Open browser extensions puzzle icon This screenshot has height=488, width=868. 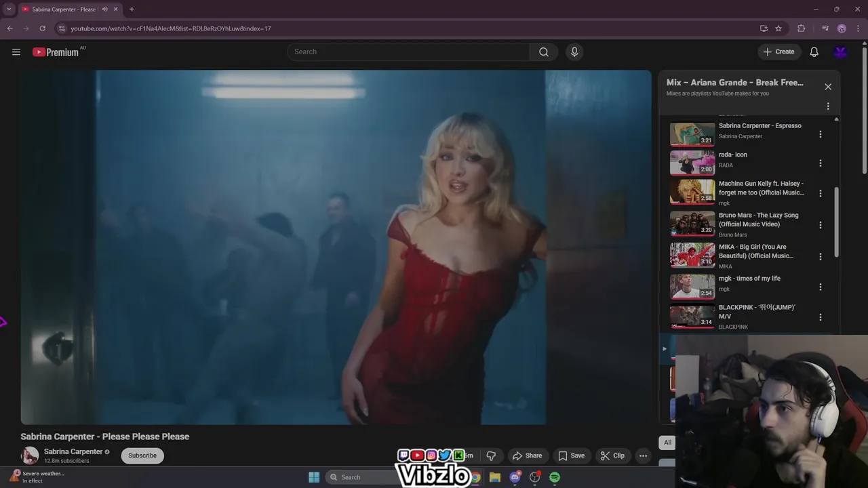click(802, 28)
